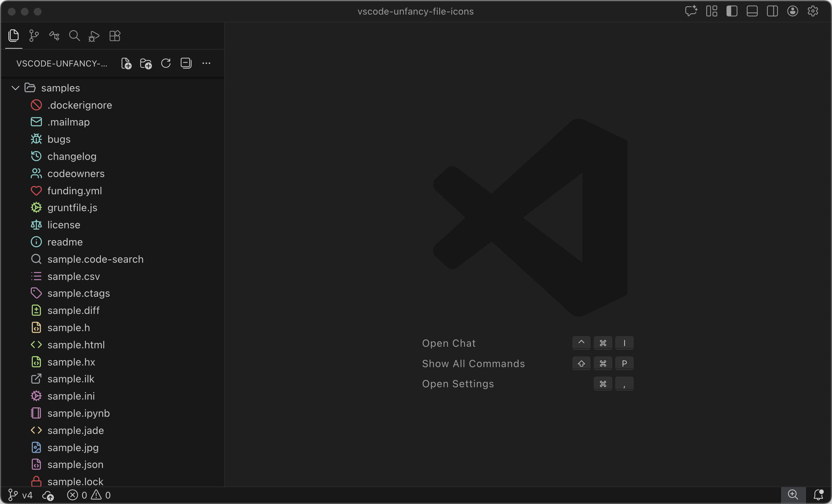
Task: Toggle the bottom panel visibility
Action: pos(752,11)
